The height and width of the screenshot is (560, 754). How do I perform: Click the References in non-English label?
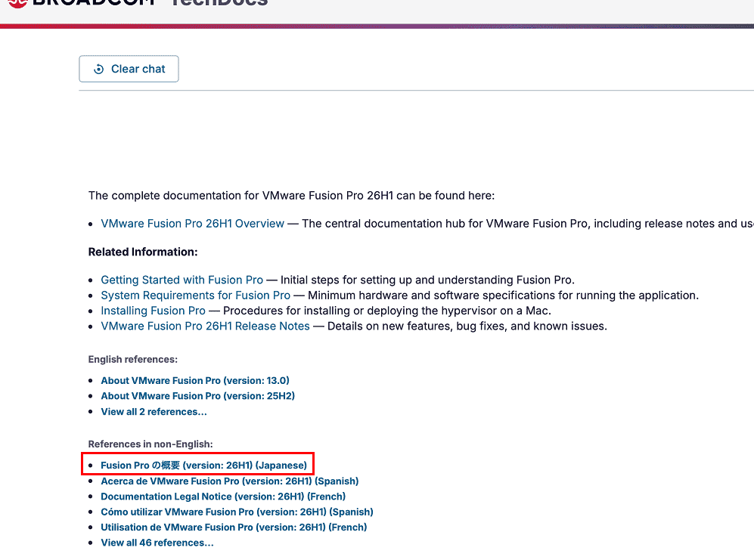point(150,444)
